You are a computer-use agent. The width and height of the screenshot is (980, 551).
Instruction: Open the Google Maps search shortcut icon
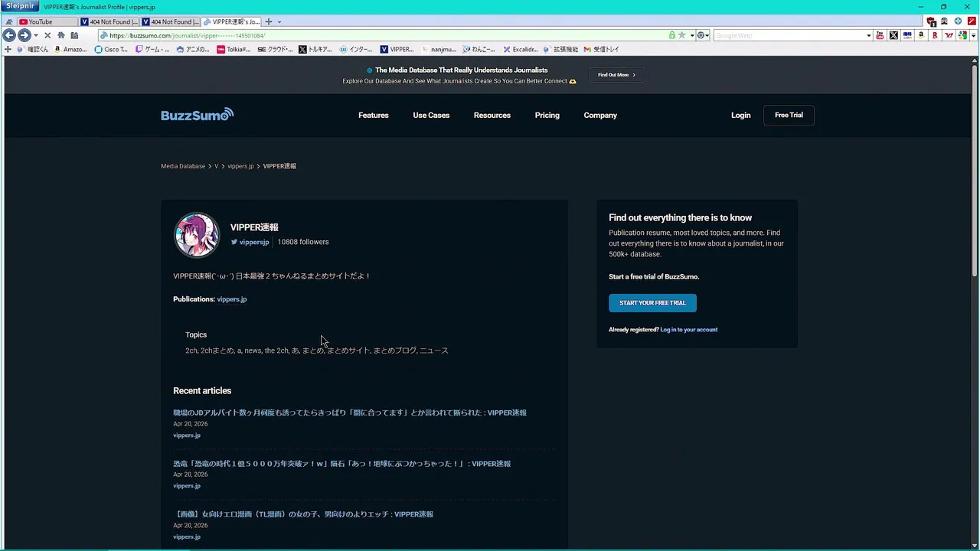pos(962,35)
